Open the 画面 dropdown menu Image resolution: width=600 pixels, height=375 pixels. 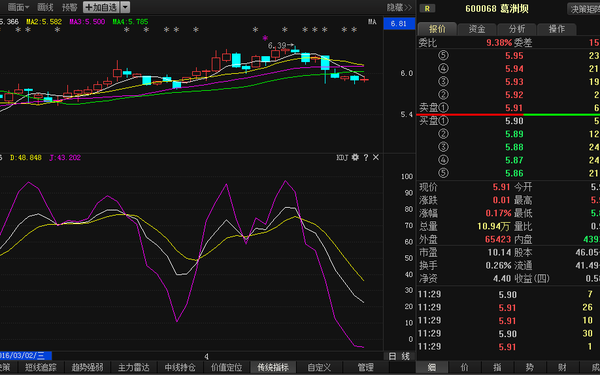click(x=18, y=7)
